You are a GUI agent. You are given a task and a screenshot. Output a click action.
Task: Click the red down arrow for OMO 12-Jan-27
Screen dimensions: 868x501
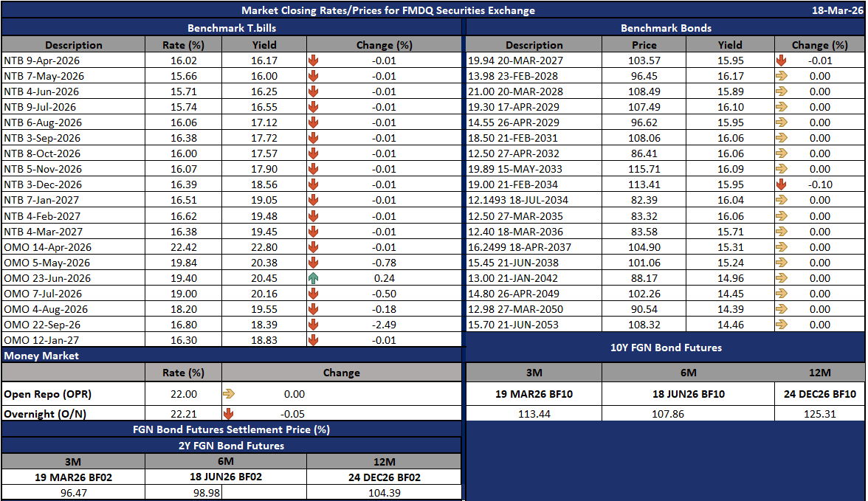tap(313, 340)
